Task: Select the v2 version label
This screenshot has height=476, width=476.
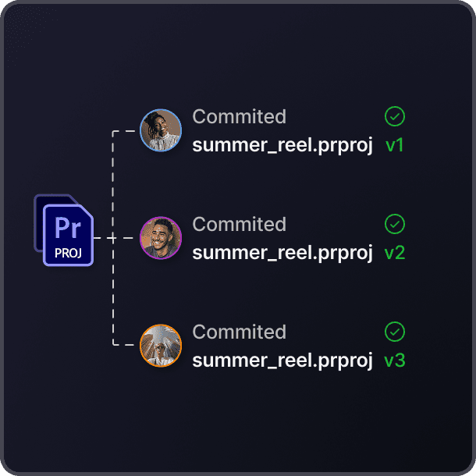Action: 395,253
